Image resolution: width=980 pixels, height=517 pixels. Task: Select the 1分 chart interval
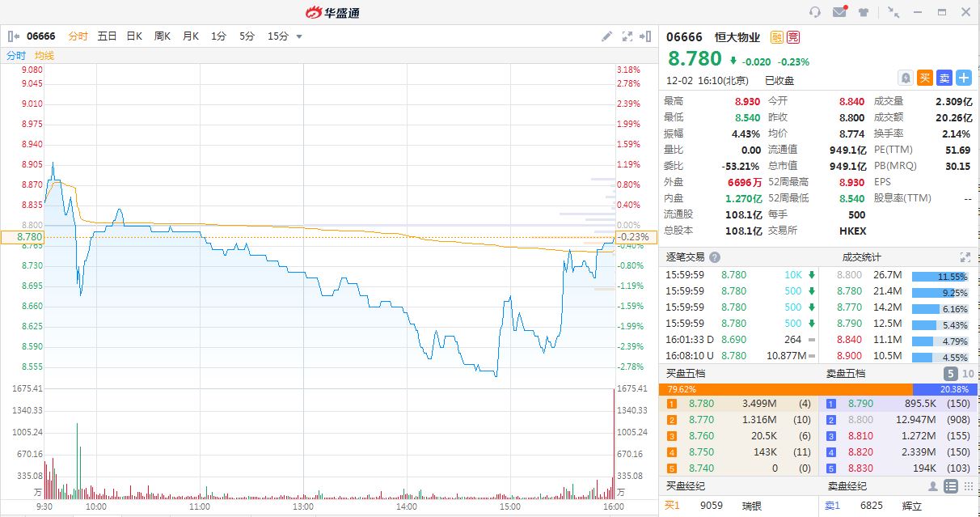point(218,36)
